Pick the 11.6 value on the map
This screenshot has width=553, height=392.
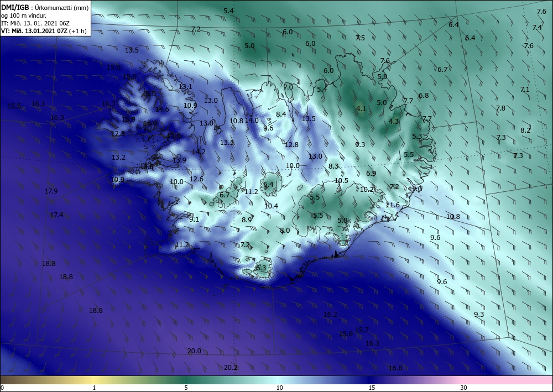393,205
